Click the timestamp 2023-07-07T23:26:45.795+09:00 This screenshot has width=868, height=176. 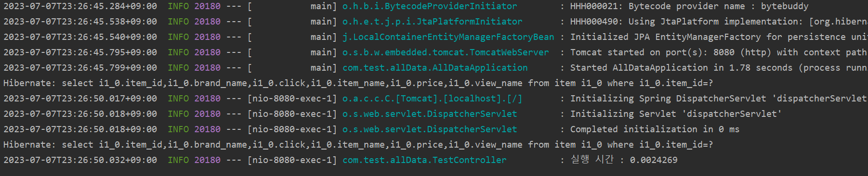click(80, 52)
